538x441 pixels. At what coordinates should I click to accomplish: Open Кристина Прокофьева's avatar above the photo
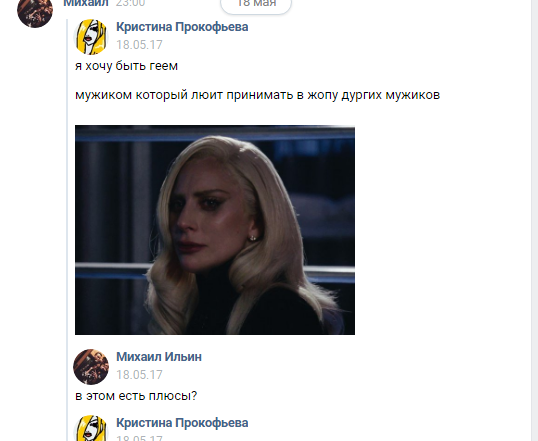pyautogui.click(x=91, y=37)
